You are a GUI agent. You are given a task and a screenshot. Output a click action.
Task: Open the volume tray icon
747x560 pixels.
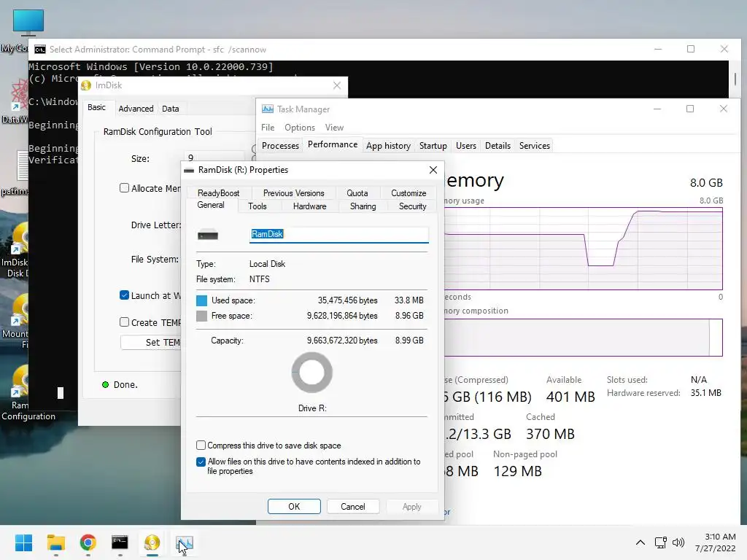coord(678,542)
